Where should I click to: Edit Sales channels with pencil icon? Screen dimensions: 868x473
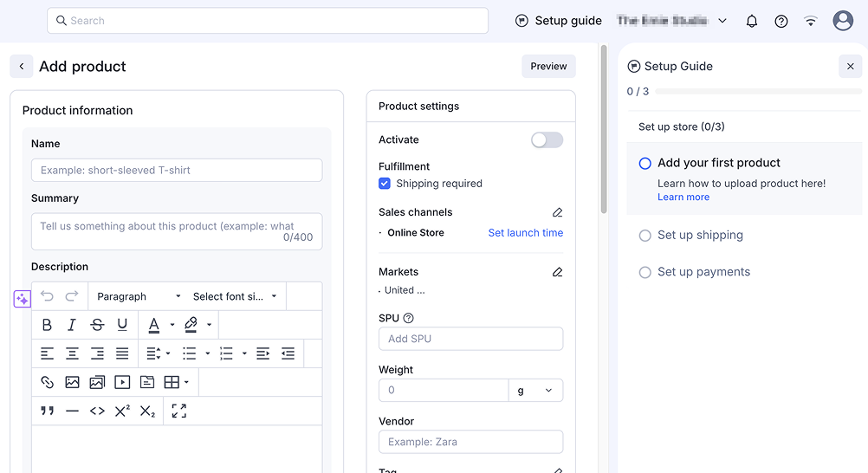[557, 212]
